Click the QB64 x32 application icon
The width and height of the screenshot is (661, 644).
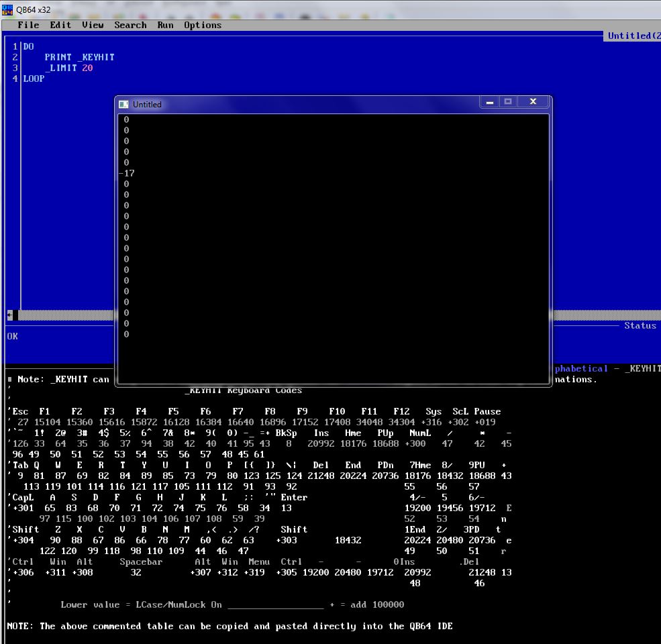click(7, 9)
